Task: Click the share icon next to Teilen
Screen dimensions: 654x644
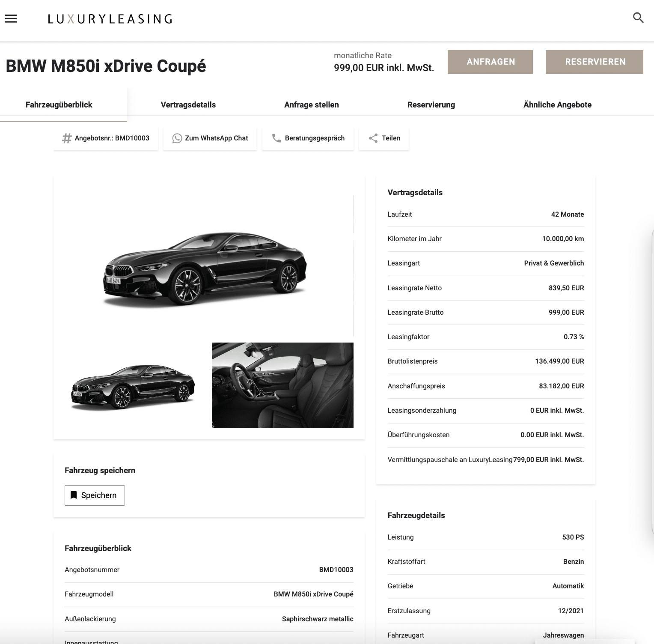Action: pyautogui.click(x=373, y=138)
